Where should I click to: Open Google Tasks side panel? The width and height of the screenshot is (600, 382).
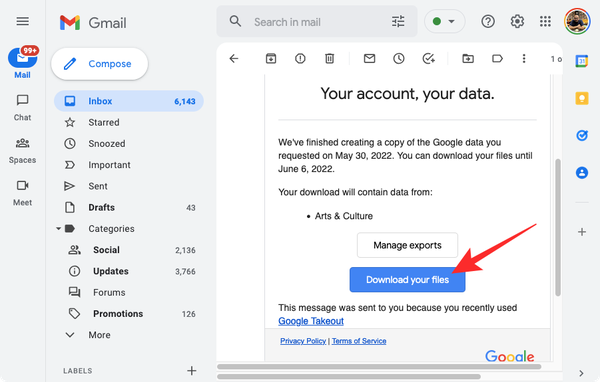582,135
